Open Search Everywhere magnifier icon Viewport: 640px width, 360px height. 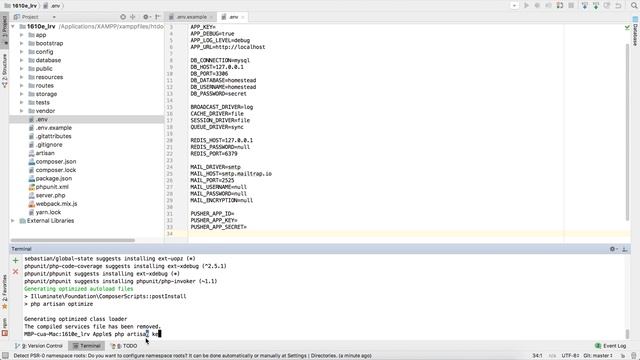[x=634, y=5]
